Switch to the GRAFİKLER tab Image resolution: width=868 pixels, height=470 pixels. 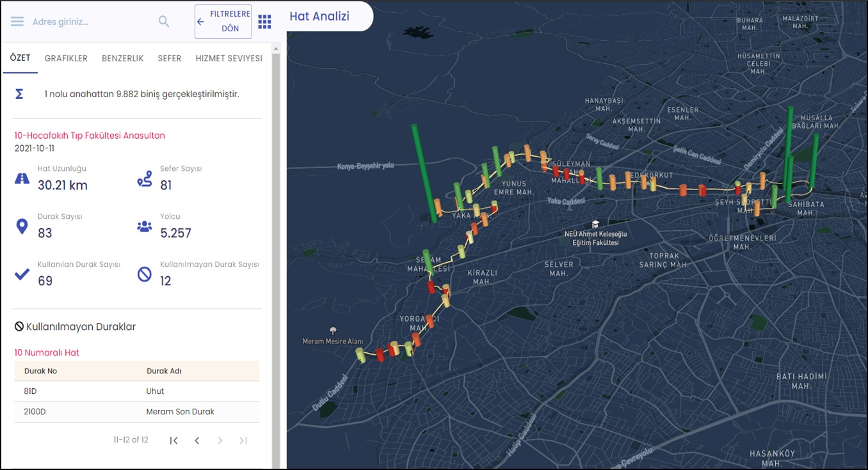pyautogui.click(x=66, y=58)
